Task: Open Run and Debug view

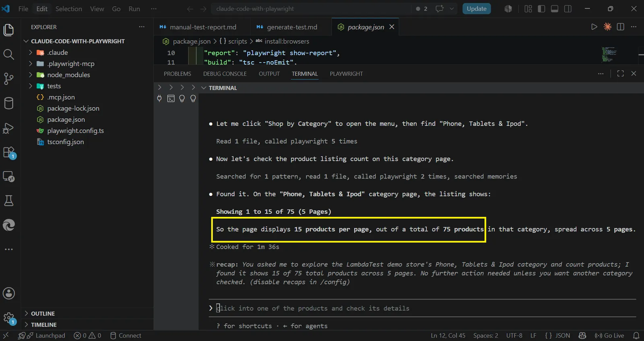Action: point(8,128)
